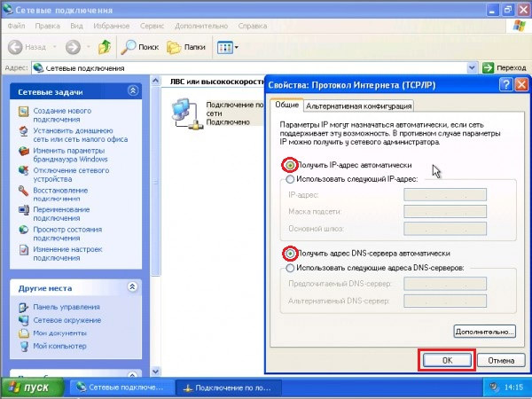Screen dimensions: 532x399
Task: Click the пуск Start button
Action: coord(34,387)
